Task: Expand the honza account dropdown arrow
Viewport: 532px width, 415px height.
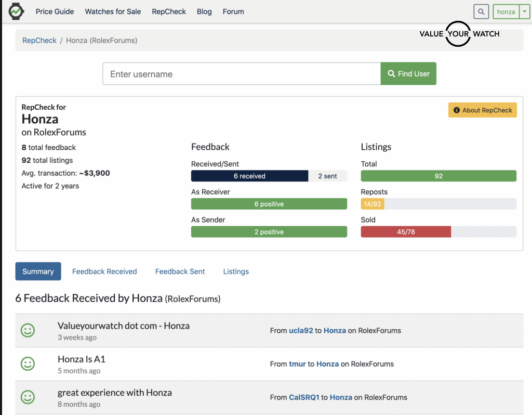Action: click(524, 11)
